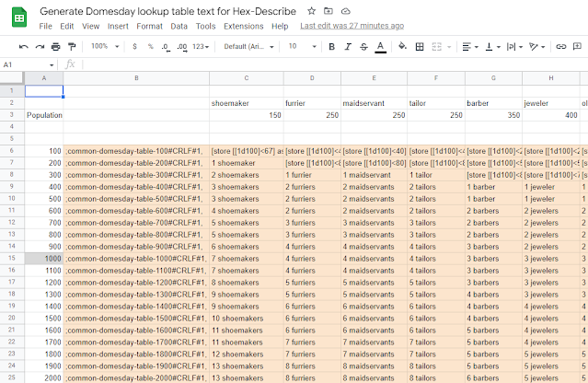Image resolution: width=588 pixels, height=383 pixels.
Task: Select the '1 maidservant' cell
Action: (374, 175)
